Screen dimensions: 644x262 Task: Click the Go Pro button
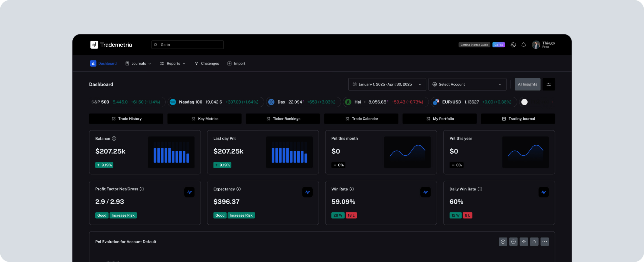pyautogui.click(x=498, y=45)
